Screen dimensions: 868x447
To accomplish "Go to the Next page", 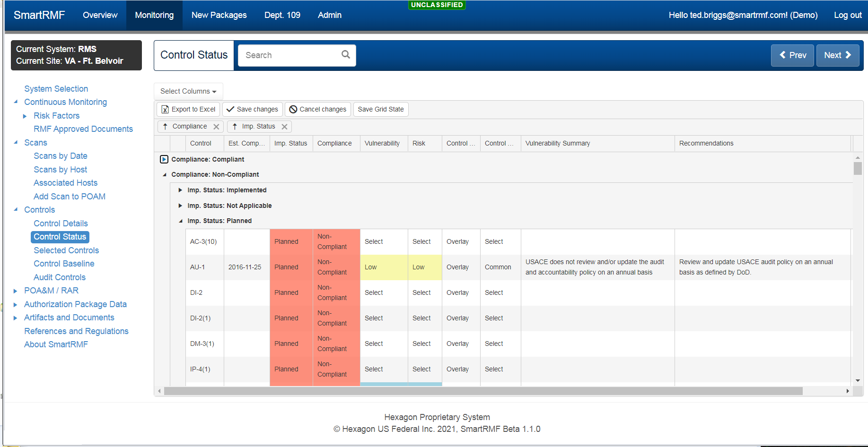I will [837, 55].
